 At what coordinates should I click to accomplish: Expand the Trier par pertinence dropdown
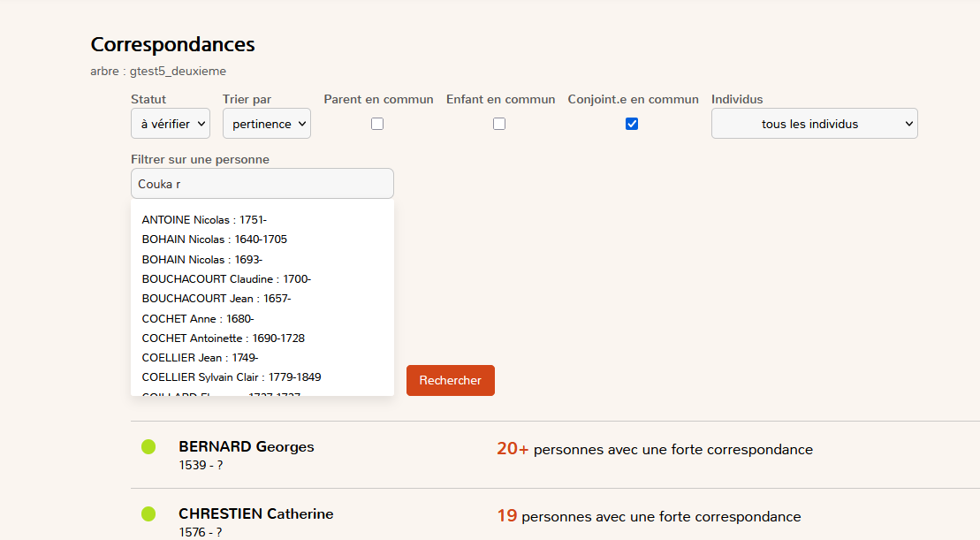point(266,124)
